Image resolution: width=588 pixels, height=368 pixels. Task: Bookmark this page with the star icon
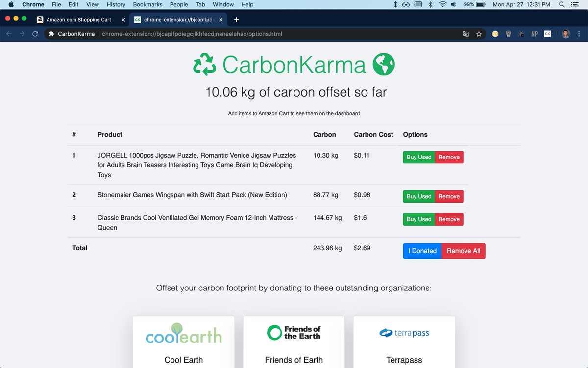(x=479, y=34)
